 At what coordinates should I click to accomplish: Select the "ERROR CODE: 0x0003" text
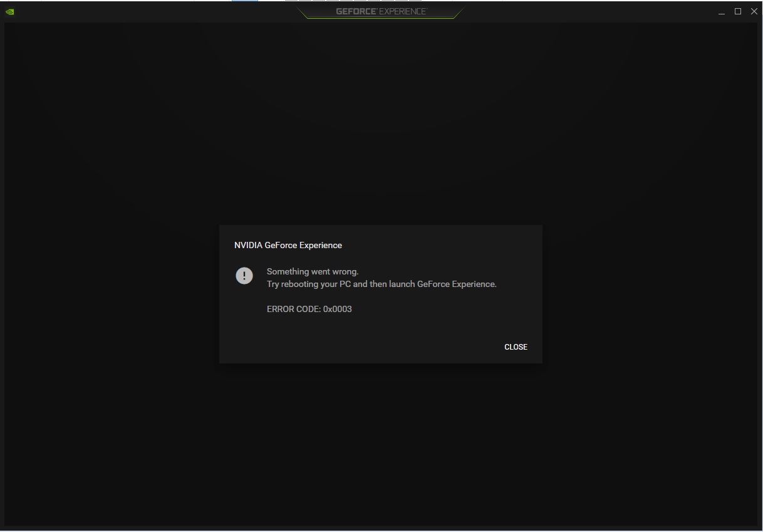point(309,309)
